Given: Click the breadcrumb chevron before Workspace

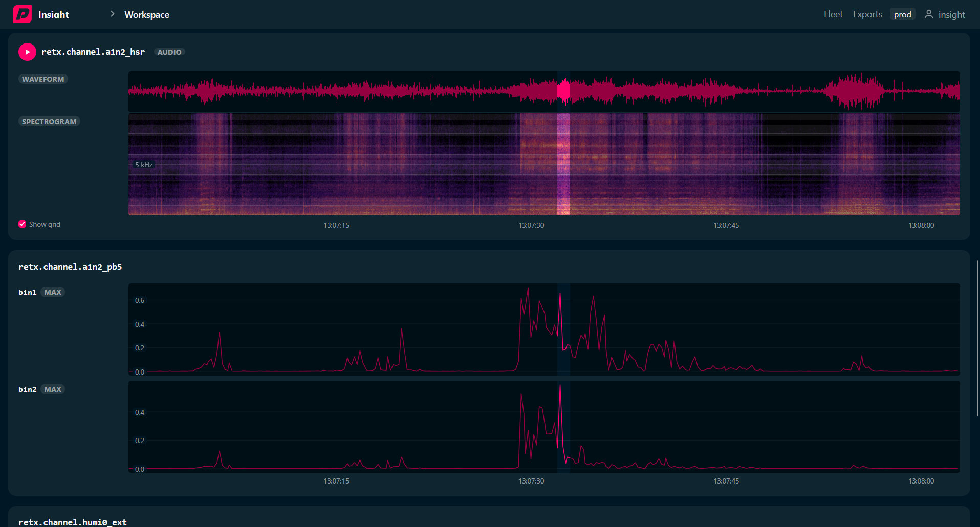Looking at the screenshot, I should 113,14.
